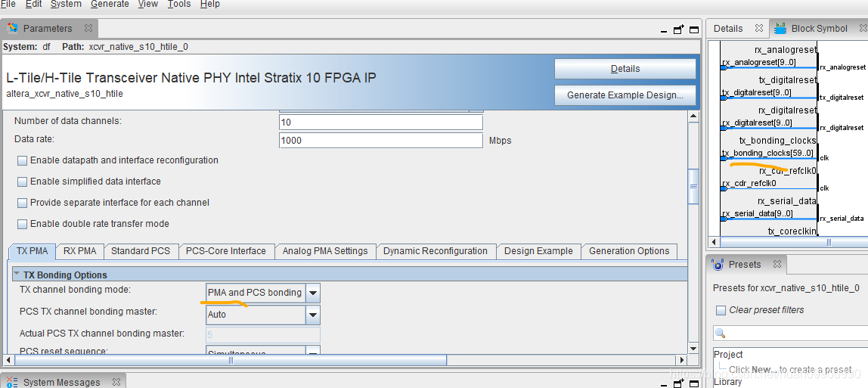This screenshot has height=388, width=868.
Task: Open the PCS-Core Interface tab
Action: [x=226, y=251]
